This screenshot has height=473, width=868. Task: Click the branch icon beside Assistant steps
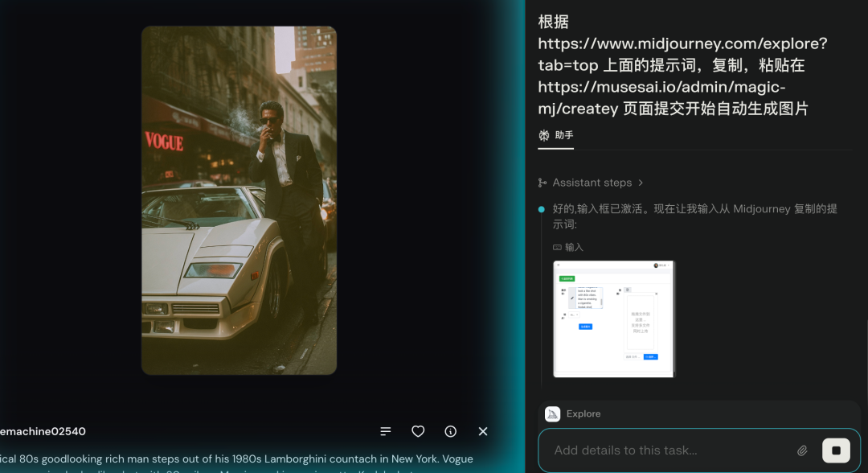pyautogui.click(x=542, y=183)
